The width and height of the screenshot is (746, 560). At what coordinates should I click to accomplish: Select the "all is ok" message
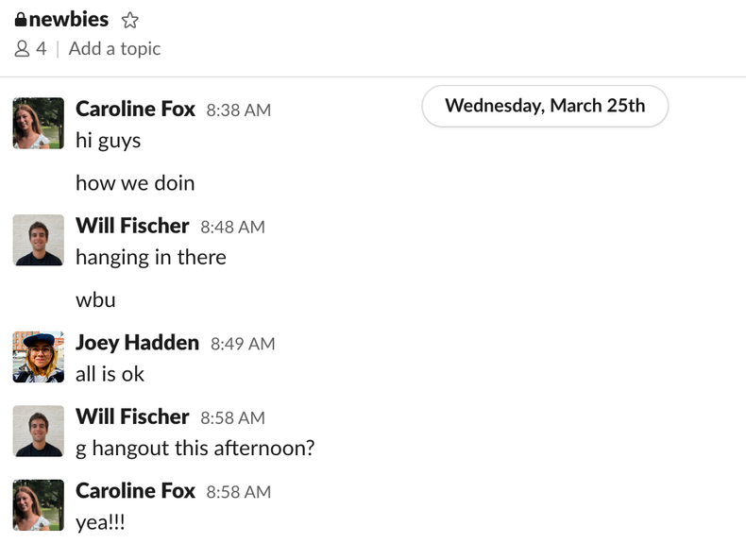pos(110,374)
